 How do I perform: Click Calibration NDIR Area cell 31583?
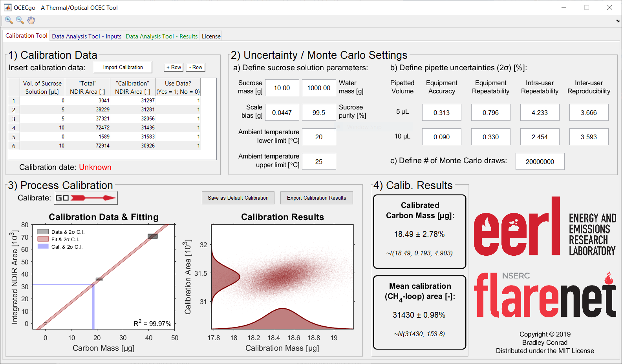[x=133, y=137]
